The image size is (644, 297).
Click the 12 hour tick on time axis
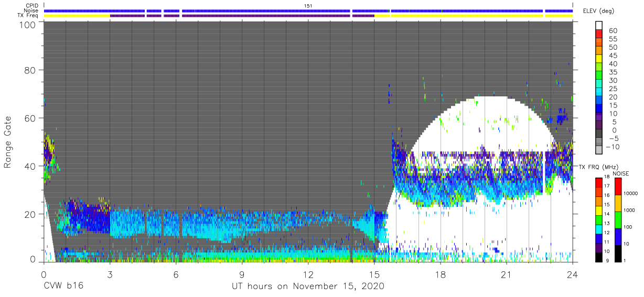[308, 274]
